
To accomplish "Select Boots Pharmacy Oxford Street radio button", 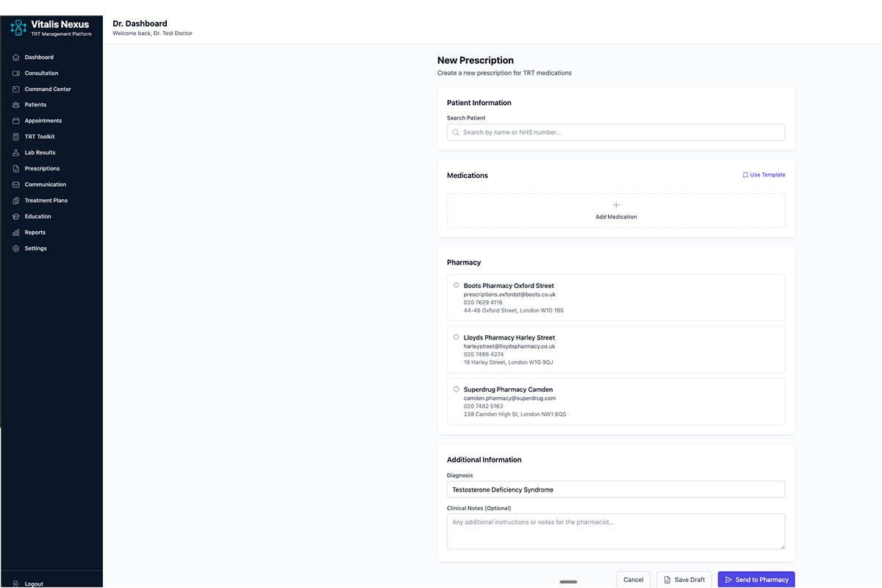I will tap(456, 285).
